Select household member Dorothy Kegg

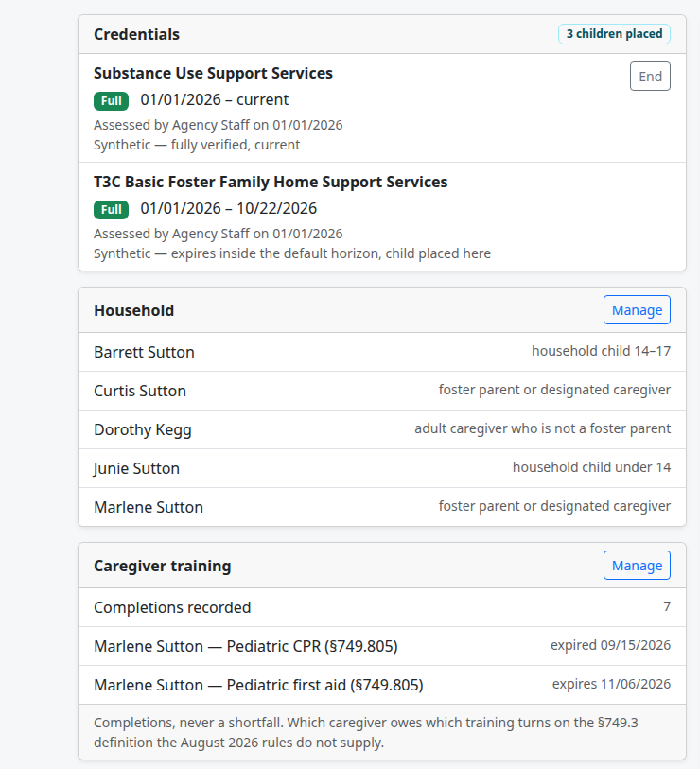pyautogui.click(x=142, y=429)
